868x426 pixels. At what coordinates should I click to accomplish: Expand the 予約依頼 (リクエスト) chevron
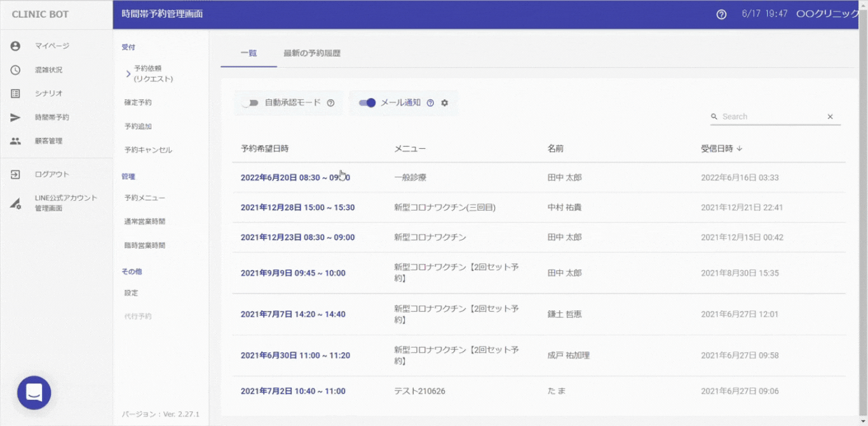tap(128, 74)
